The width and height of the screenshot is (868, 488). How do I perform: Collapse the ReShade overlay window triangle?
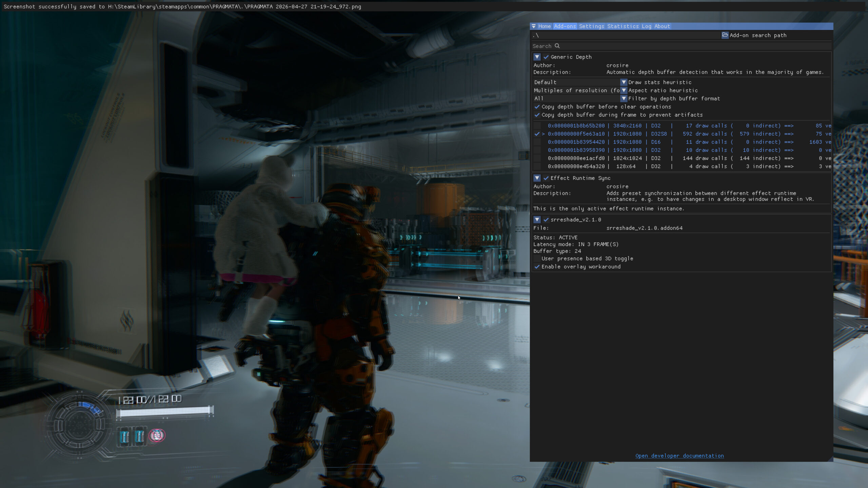coord(534,26)
